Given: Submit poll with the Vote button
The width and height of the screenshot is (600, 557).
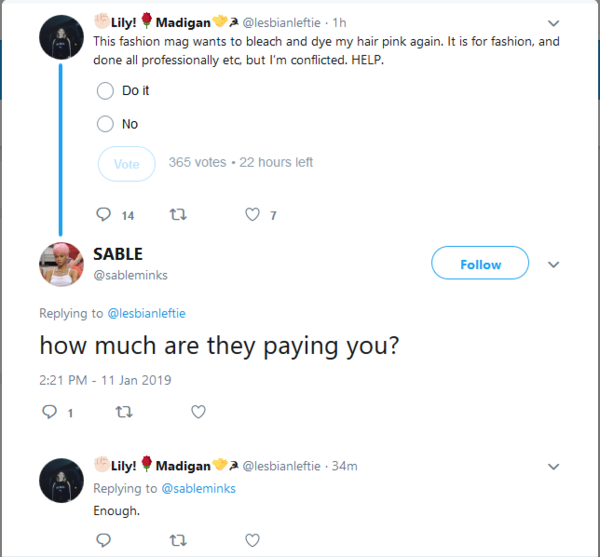Looking at the screenshot, I should pos(127,164).
